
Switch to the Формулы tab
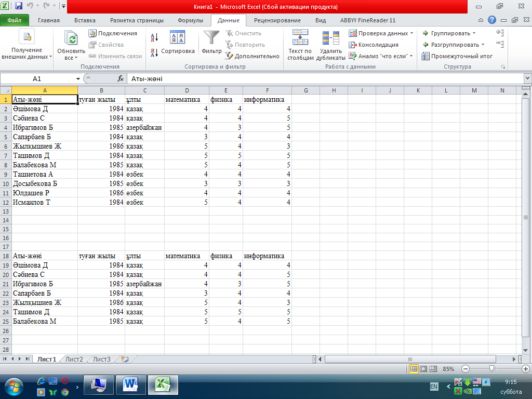point(190,20)
